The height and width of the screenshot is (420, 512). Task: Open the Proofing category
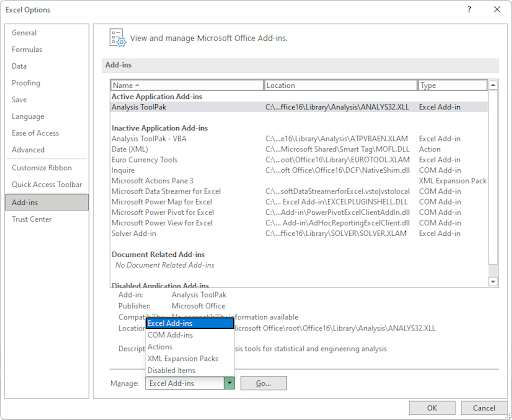(x=26, y=83)
